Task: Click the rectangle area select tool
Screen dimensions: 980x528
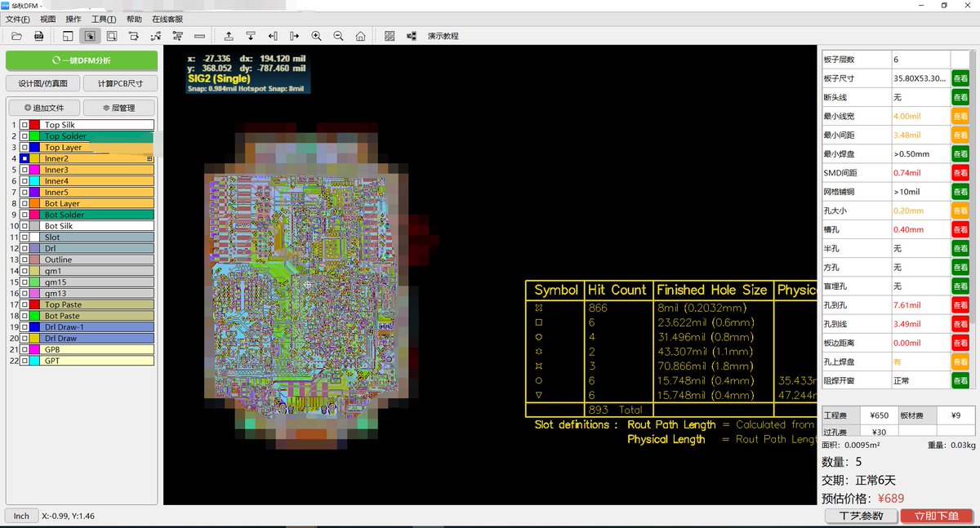Action: point(112,36)
